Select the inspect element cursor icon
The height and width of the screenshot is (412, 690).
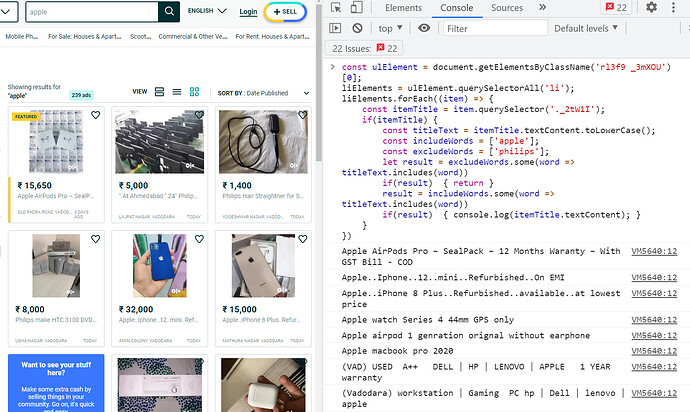pyautogui.click(x=336, y=7)
